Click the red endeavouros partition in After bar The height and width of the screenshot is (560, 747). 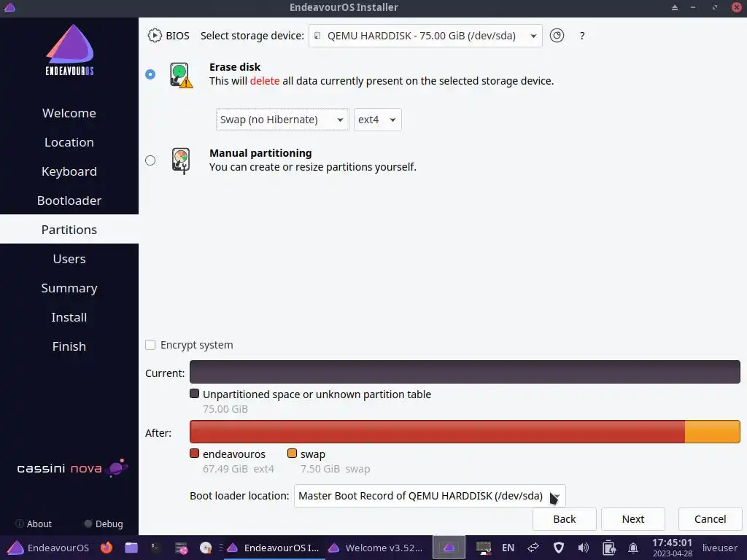[438, 432]
